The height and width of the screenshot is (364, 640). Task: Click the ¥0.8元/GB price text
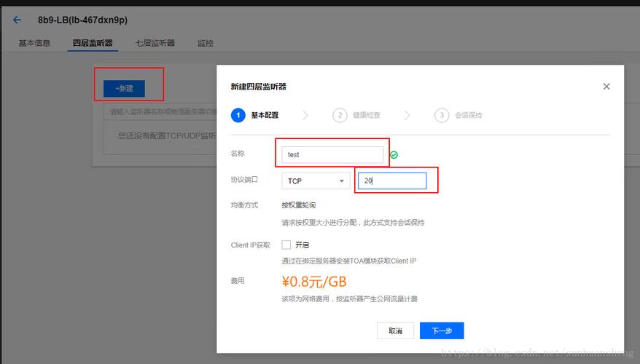pos(314,282)
